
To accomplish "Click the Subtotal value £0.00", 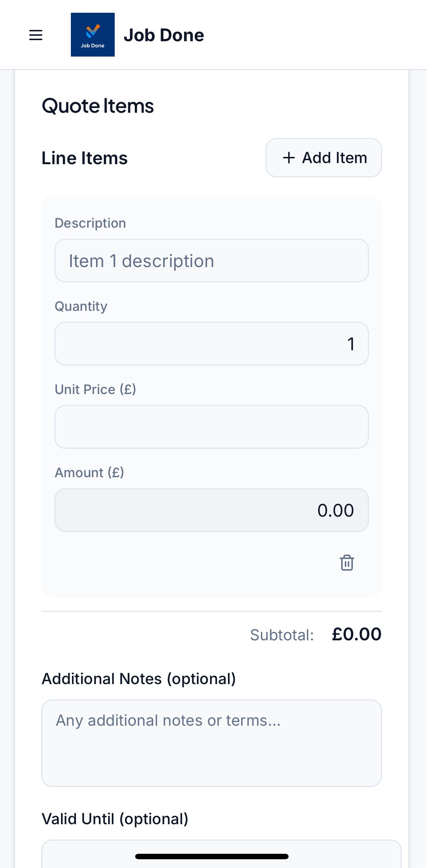I will pyautogui.click(x=357, y=634).
